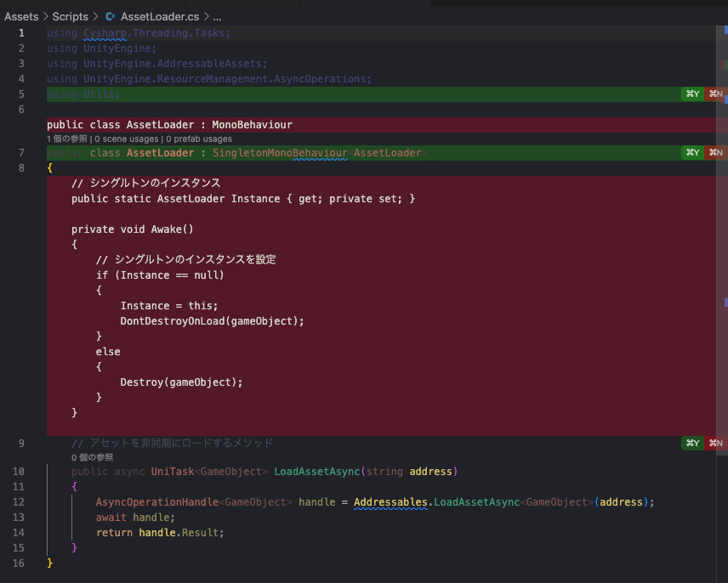Viewport: 728px width, 583px height.
Task: Click line number 1 in the gutter
Action: coord(21,33)
